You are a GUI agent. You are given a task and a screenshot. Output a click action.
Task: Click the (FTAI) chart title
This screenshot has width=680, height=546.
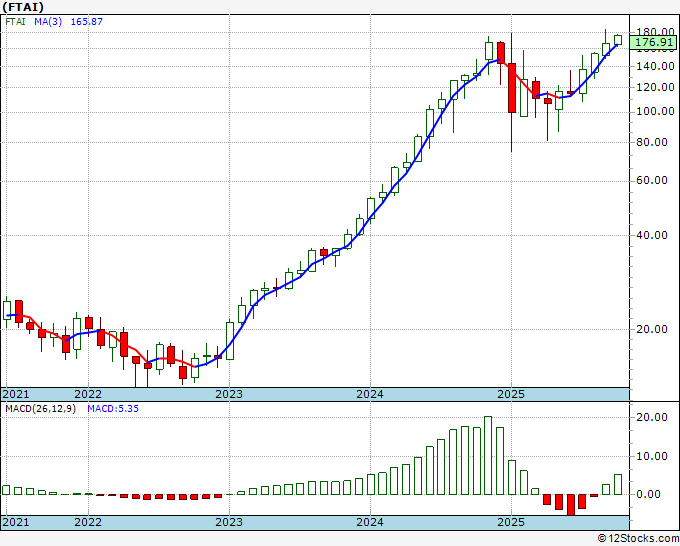[23, 7]
